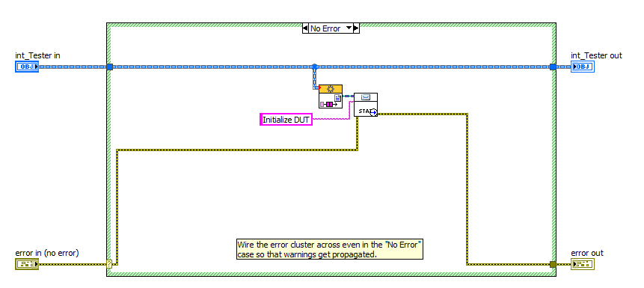Click the error output tunnel on case border

553,264
